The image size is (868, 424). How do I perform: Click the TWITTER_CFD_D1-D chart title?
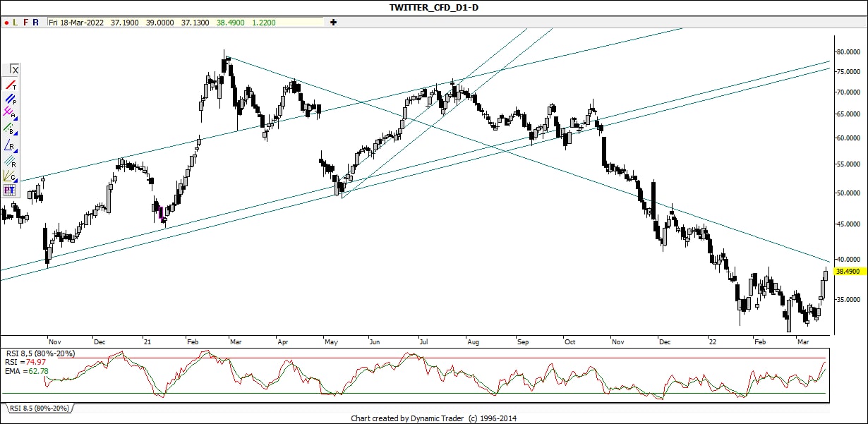[433, 7]
